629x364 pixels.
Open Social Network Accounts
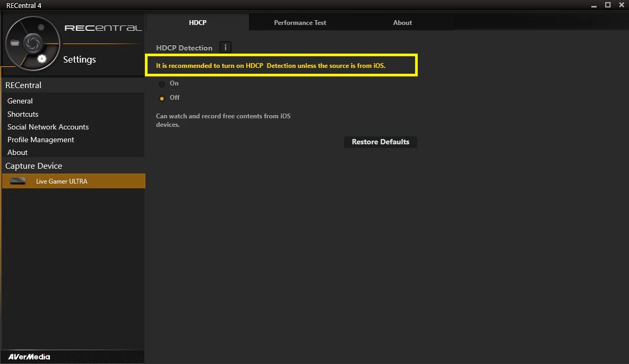pos(48,127)
